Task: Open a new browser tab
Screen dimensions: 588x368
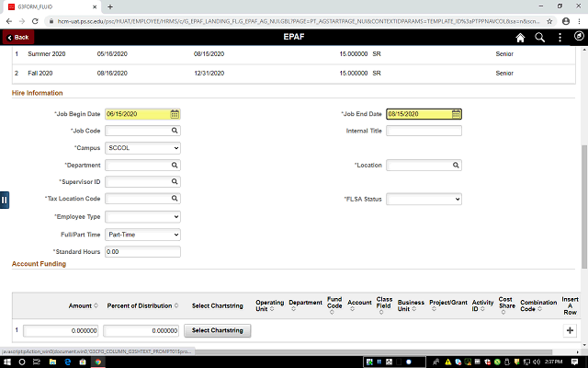Action: click(110, 6)
